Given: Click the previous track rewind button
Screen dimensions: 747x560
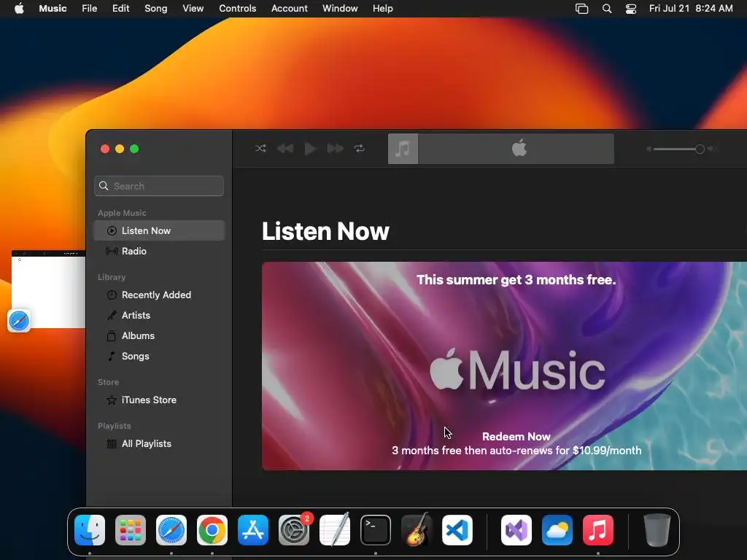Looking at the screenshot, I should click(285, 149).
